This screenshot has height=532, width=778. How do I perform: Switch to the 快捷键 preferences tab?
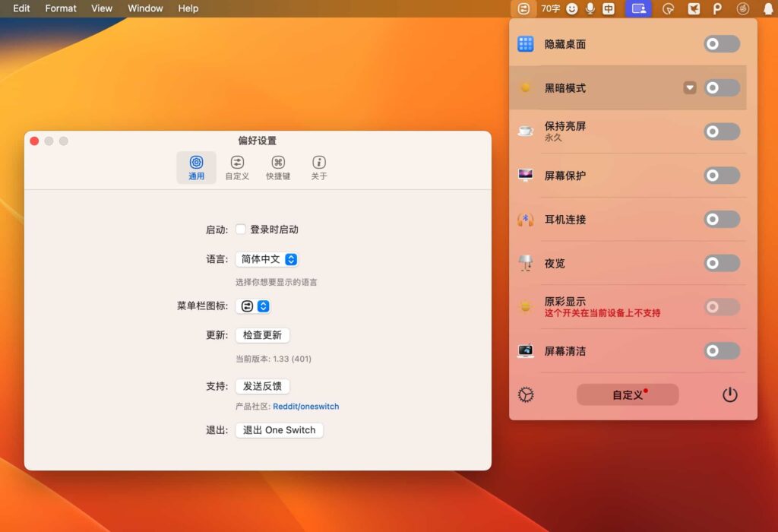279,166
